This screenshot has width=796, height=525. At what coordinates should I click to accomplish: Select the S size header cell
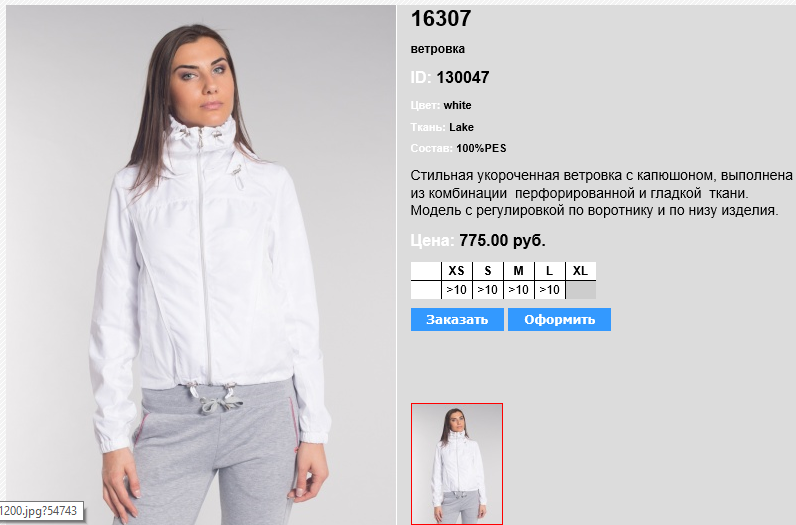[x=488, y=271]
